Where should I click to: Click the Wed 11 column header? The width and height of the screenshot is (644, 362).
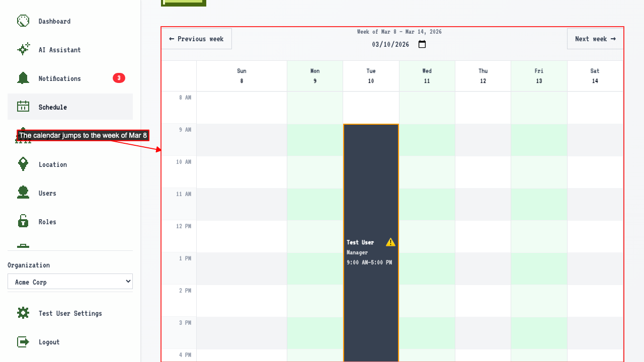(427, 76)
